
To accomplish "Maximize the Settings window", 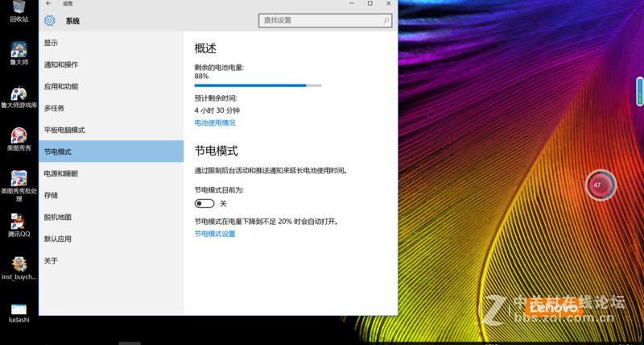I will (x=370, y=4).
